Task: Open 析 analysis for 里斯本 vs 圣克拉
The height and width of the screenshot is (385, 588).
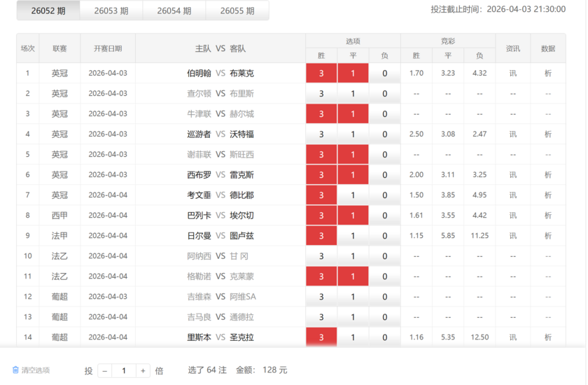Action: coord(548,337)
